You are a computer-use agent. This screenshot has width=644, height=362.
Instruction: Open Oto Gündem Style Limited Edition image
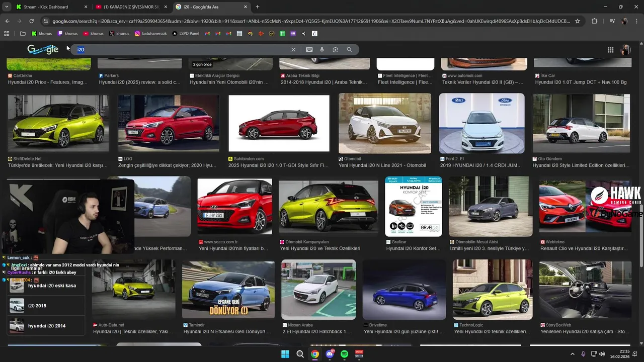tap(581, 123)
